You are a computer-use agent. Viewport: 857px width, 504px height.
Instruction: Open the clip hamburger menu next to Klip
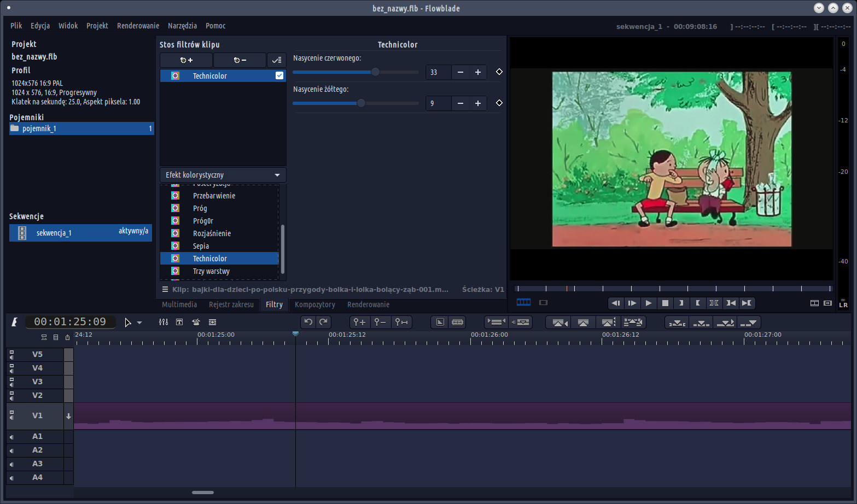[165, 289]
